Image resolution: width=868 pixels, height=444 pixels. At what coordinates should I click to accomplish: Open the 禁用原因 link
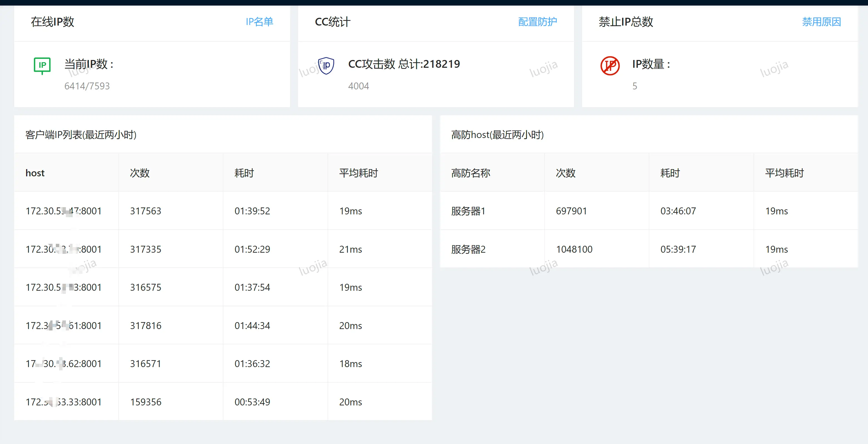pos(822,22)
